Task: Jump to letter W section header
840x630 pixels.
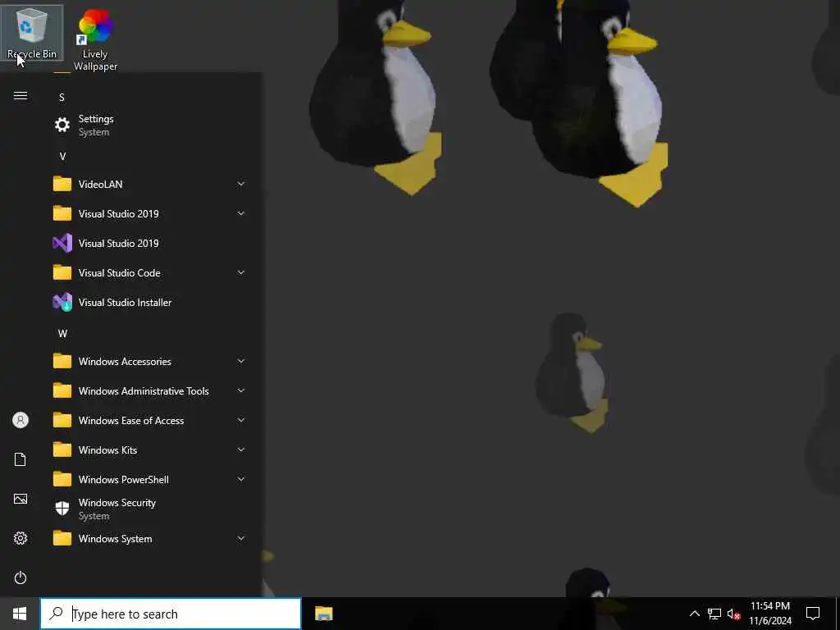Action: (62, 334)
